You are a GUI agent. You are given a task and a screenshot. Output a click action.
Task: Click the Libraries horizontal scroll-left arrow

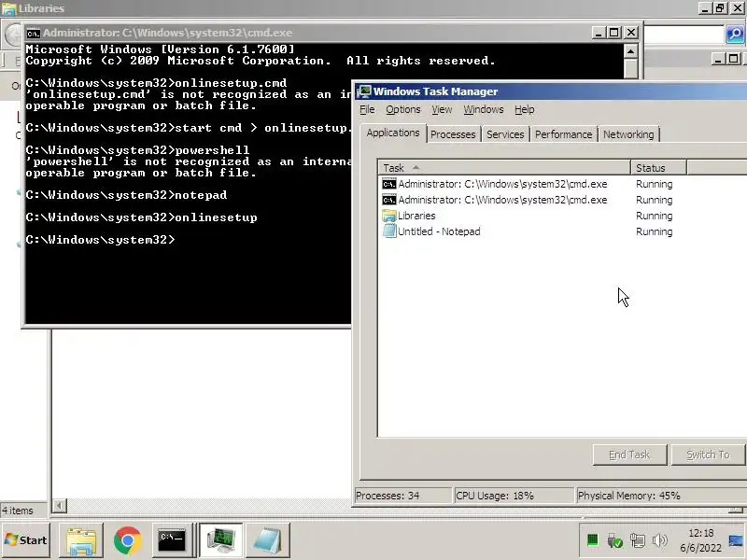(59, 505)
